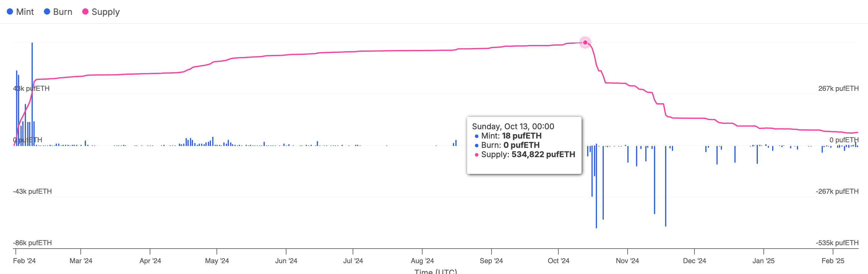Viewport: 868px width, 274px height.
Task: Click the Feb '24 x-axis label
Action: click(x=24, y=260)
